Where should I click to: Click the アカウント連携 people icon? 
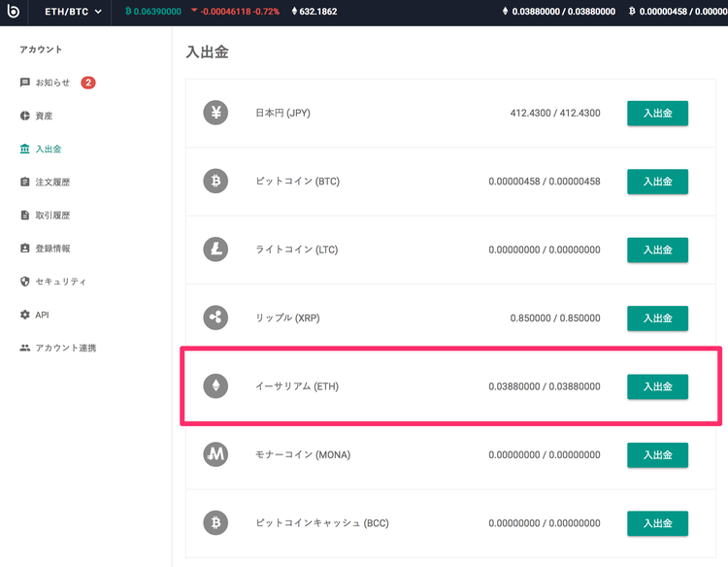coord(25,348)
